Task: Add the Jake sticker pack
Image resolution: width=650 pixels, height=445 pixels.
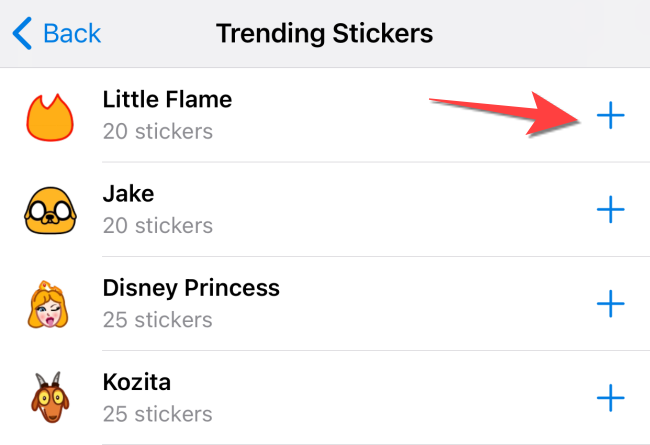Action: pos(610,209)
